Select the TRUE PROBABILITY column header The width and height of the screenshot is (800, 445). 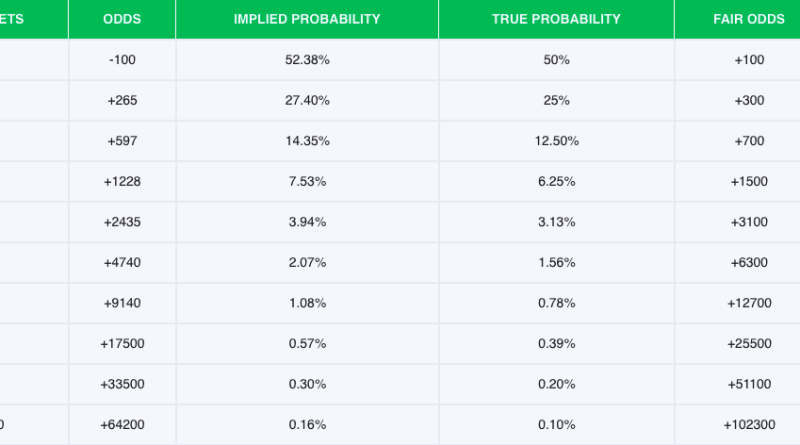[x=556, y=19]
